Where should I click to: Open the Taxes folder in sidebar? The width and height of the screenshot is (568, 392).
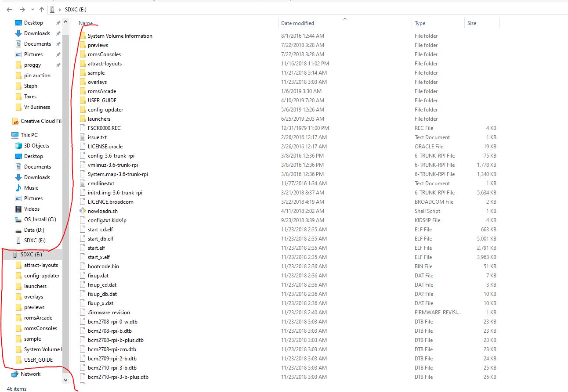pyautogui.click(x=30, y=97)
